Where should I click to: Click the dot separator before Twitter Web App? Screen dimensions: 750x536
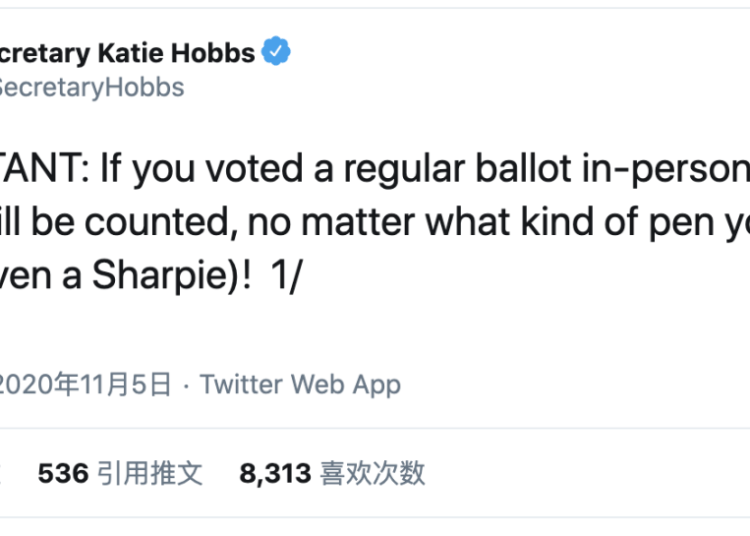(186, 386)
